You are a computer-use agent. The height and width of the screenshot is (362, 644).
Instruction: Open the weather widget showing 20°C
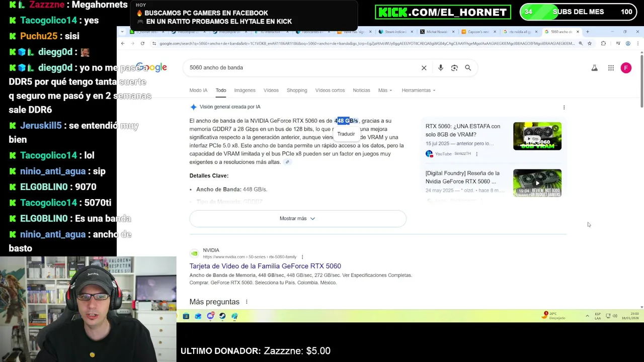pos(553,316)
